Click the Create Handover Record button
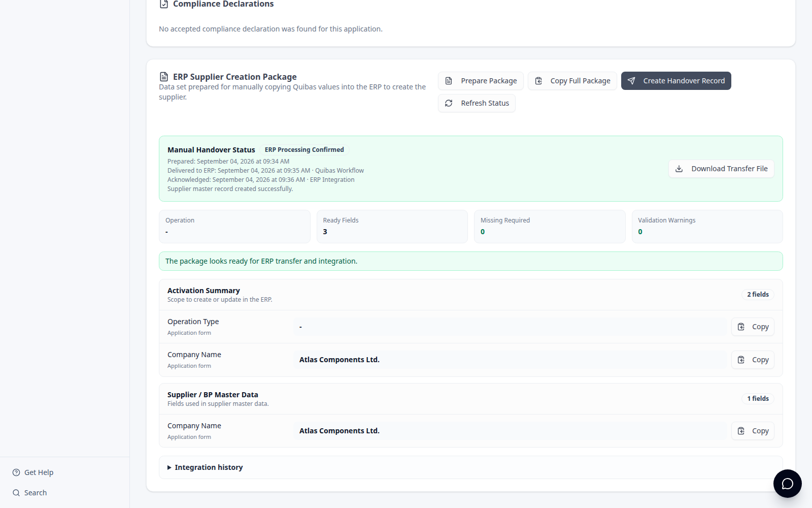Screen dimensions: 812x508 click(676, 81)
